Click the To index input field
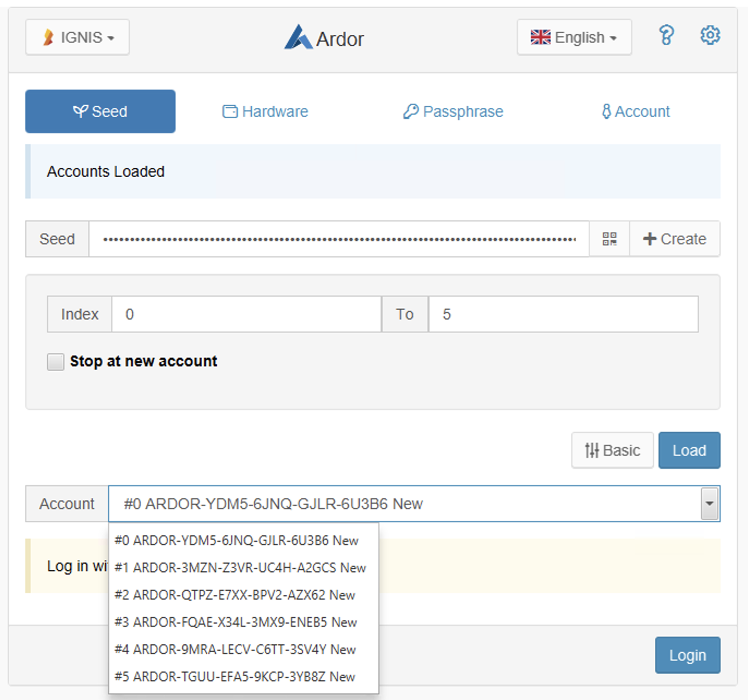The image size is (748, 700). tap(563, 315)
